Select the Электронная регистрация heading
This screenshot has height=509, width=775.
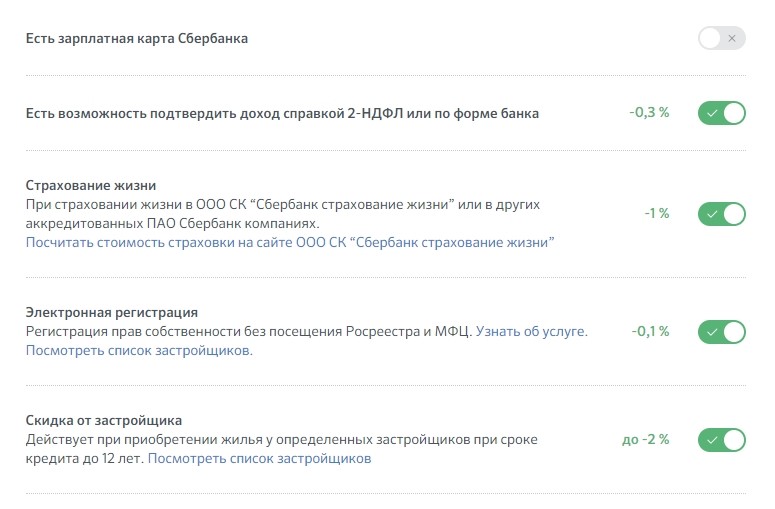click(x=112, y=312)
